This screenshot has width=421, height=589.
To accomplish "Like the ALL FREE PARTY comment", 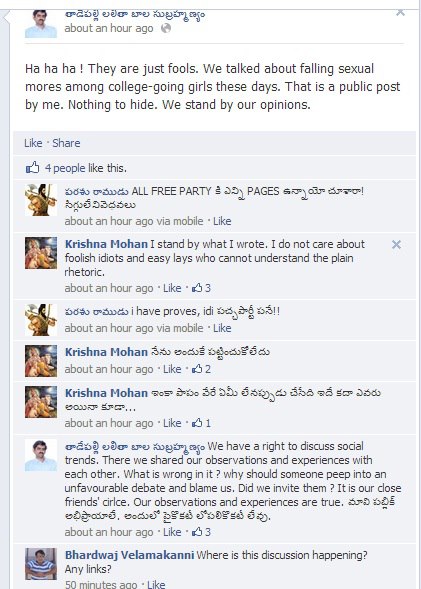I will [222, 221].
